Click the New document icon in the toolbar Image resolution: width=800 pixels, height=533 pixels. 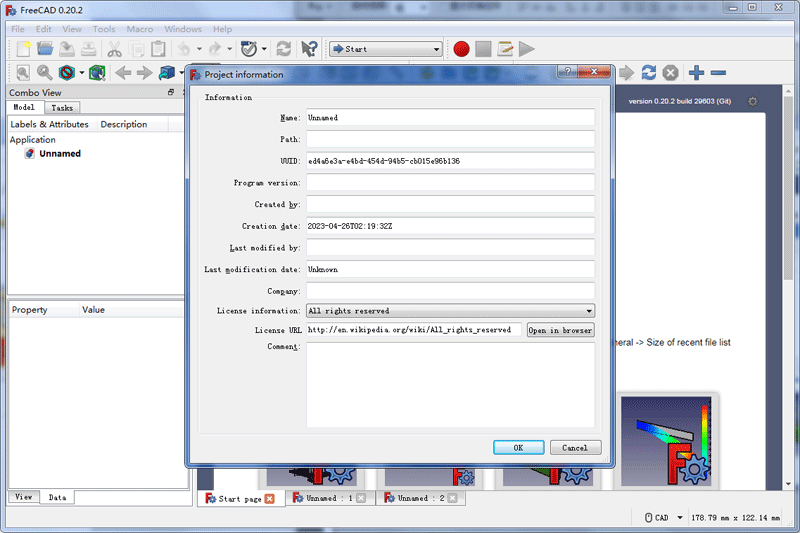pos(22,48)
